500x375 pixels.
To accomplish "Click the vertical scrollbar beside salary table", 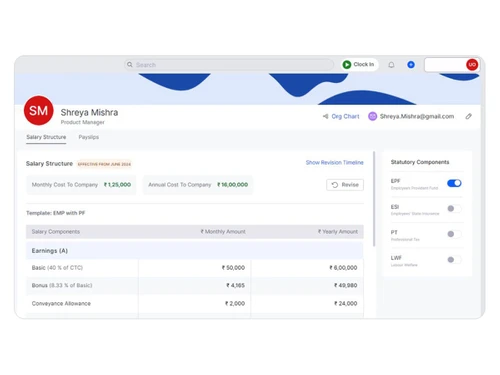I will [374, 199].
